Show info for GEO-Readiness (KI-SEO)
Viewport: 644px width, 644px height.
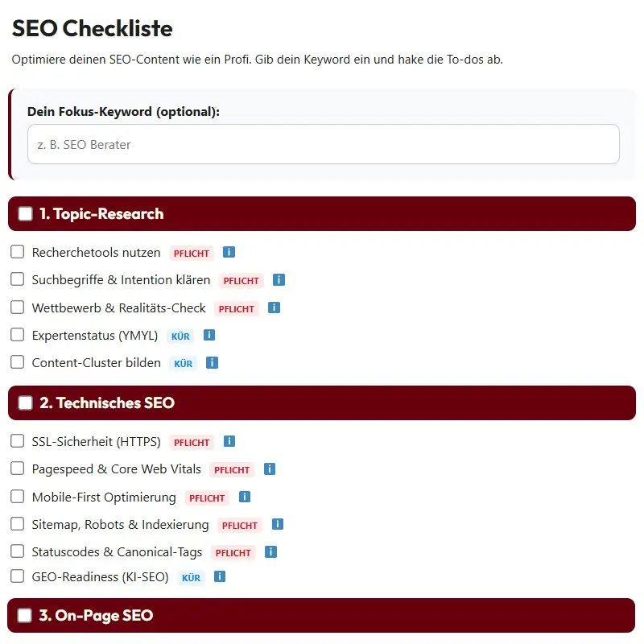(220, 576)
